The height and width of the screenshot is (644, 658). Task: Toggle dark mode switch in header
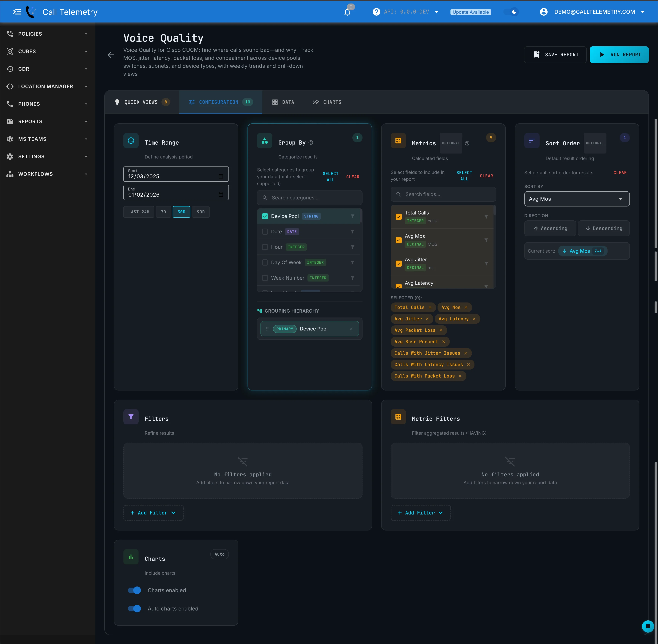[511, 12]
